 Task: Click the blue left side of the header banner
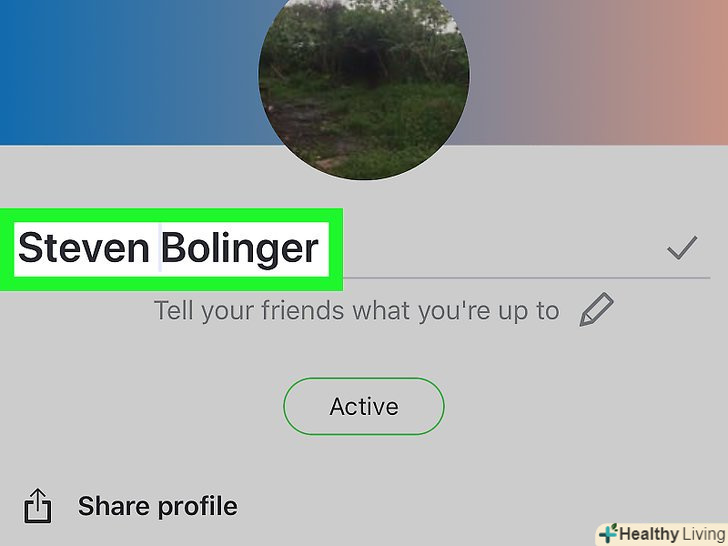125,72
